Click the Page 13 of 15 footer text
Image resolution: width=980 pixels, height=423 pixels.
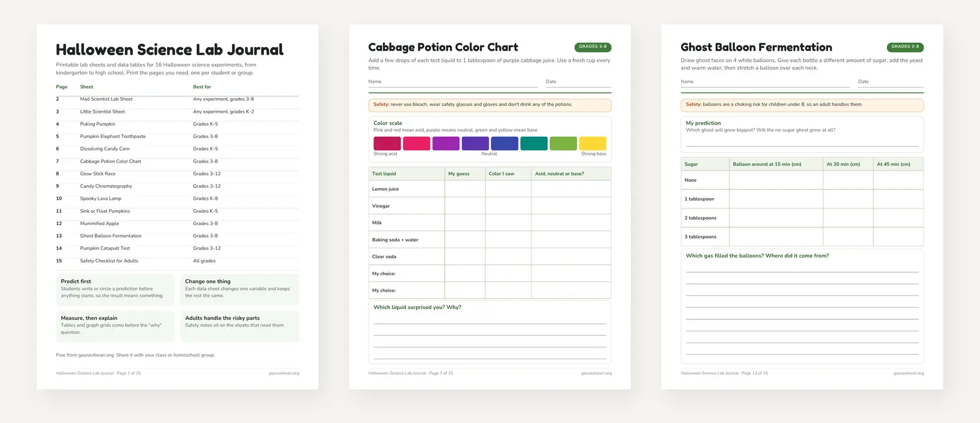click(x=755, y=373)
